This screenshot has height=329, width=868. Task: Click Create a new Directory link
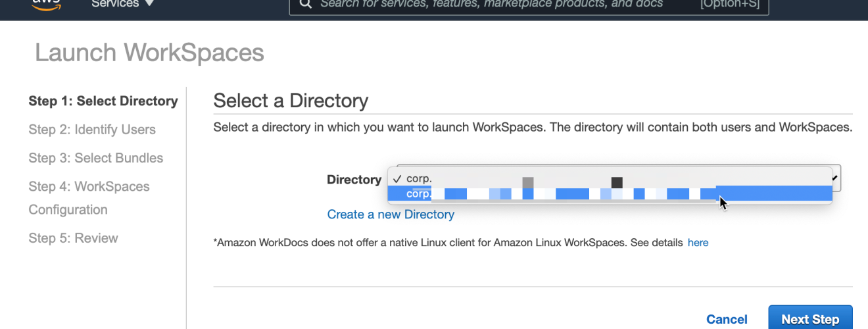(x=391, y=215)
